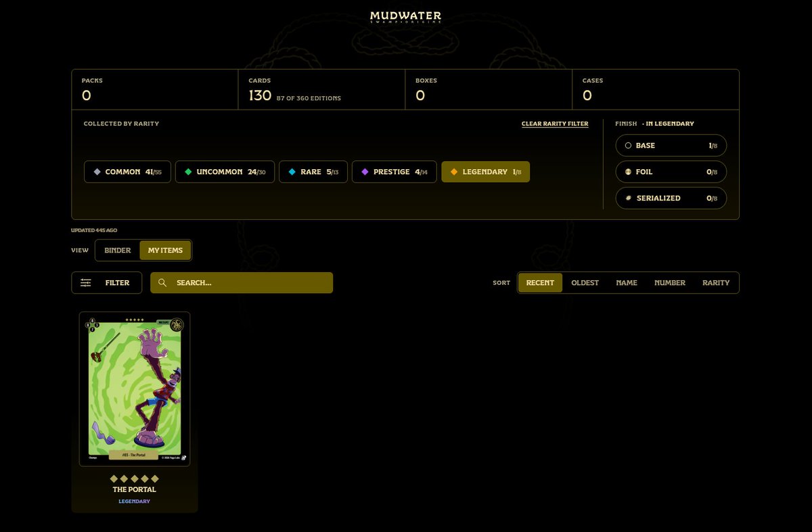Screen dimensions: 812x532
Task: Click the Base circle icon
Action: tap(628, 146)
